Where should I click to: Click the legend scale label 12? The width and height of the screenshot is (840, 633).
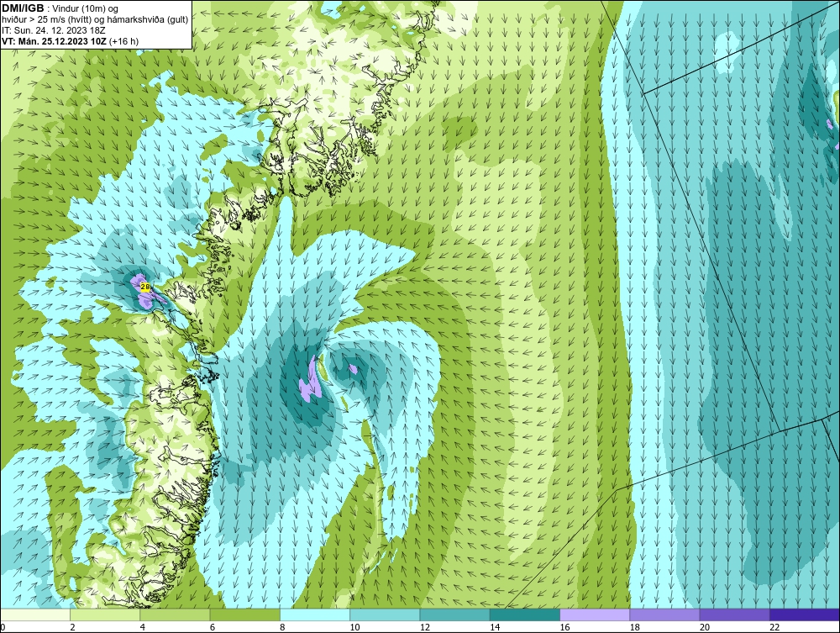tap(424, 628)
